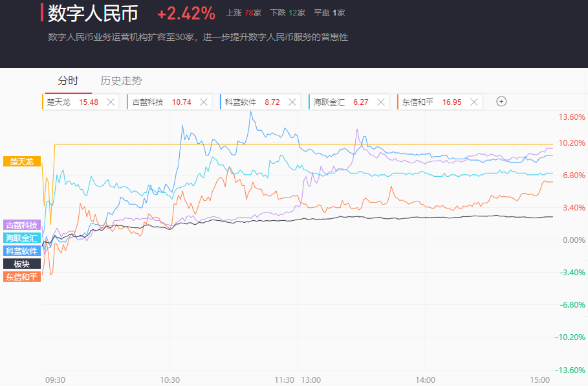Image resolution: width=588 pixels, height=386 pixels.
Task: Toggle the 板块 dark legend label
Action: [22, 264]
